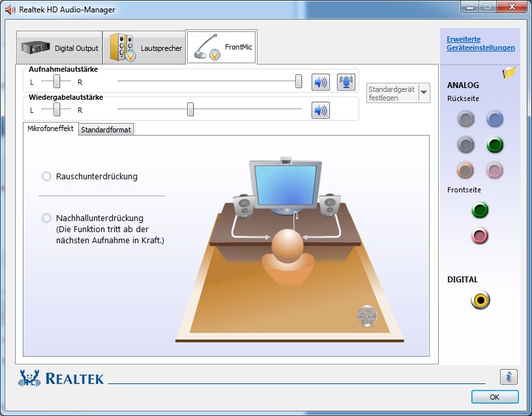Viewport: 532px width, 416px height.
Task: Minimize the Realtek HD Audio-Manager window
Action: pos(470,7)
